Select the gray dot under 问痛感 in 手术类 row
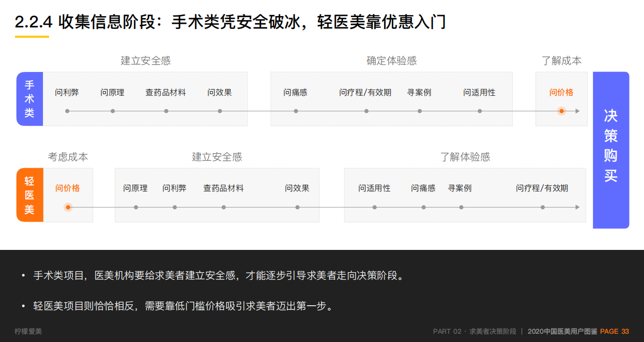The width and height of the screenshot is (644, 342). tap(296, 111)
